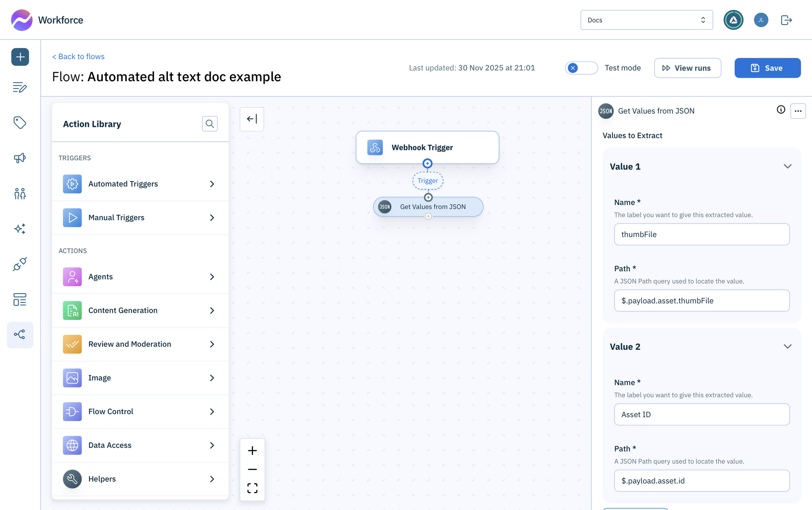Select the Webhook Trigger node
Viewport: 812px width, 510px height.
pyautogui.click(x=427, y=147)
